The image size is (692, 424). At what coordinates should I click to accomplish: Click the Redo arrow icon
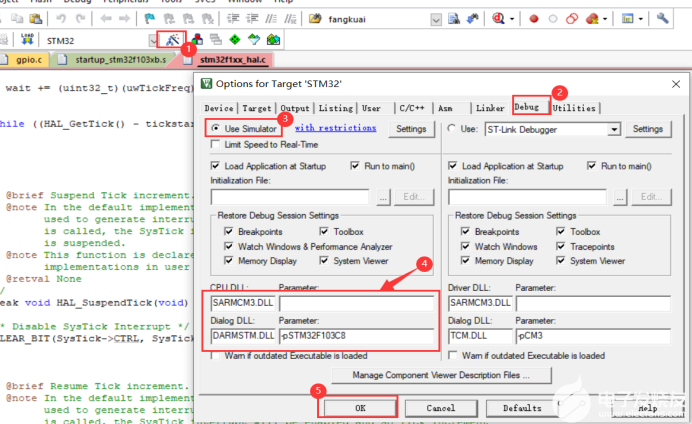[x=80, y=19]
